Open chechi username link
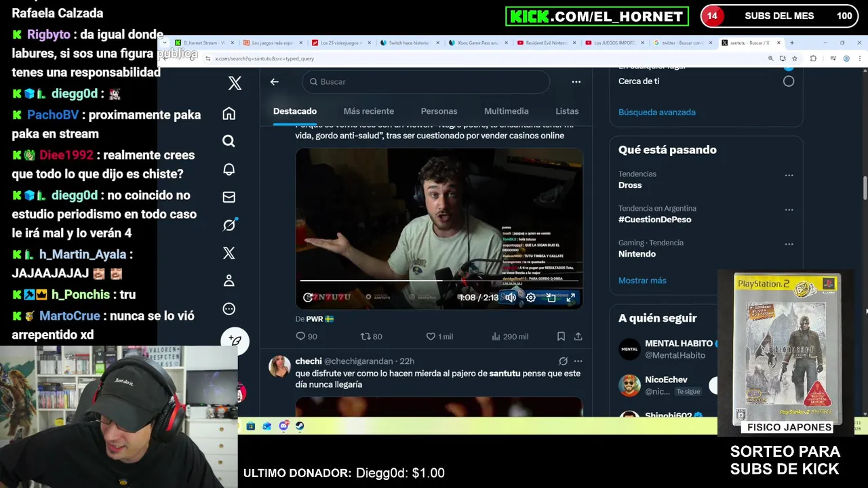868x488 pixels. tap(309, 361)
